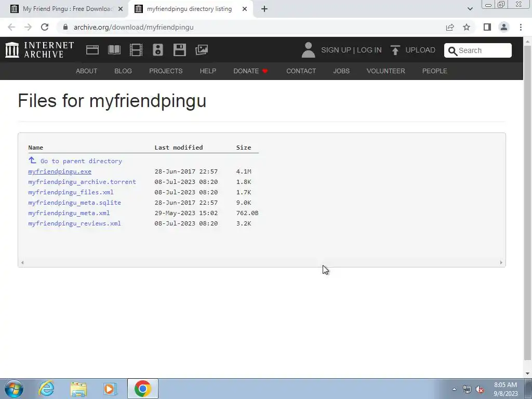Open the Texts book icon
Image resolution: width=532 pixels, height=399 pixels.
(x=114, y=50)
